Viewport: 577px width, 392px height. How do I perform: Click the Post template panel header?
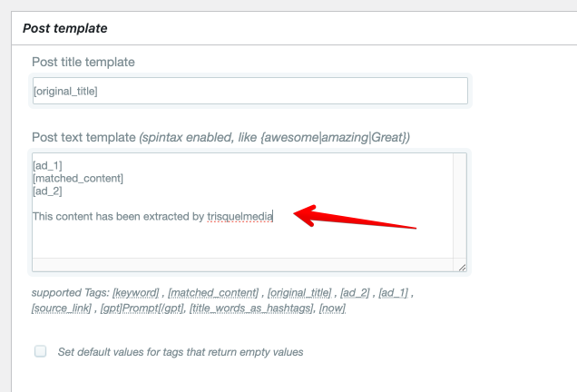pyautogui.click(x=64, y=28)
